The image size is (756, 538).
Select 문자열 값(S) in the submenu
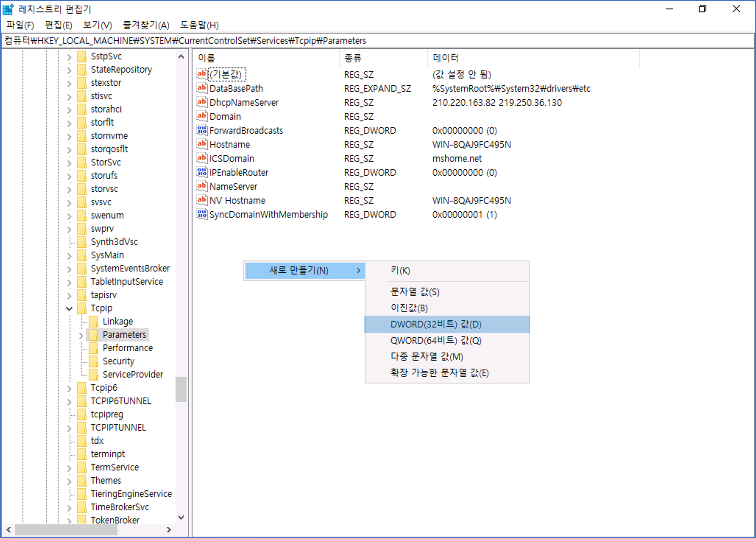[415, 292]
